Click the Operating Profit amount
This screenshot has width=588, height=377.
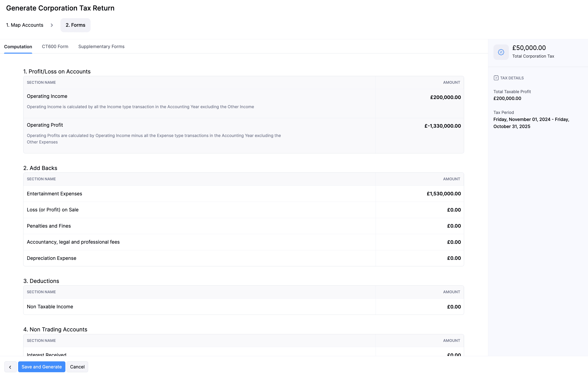coord(443,126)
